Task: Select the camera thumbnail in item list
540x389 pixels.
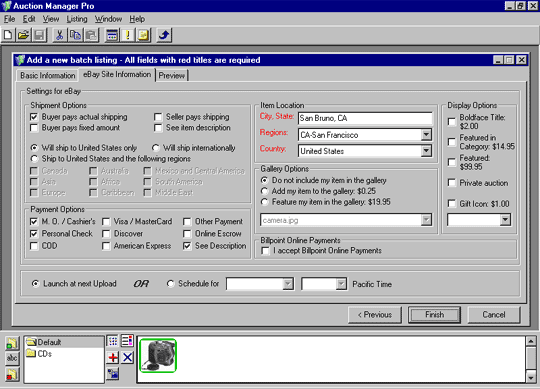Action: tap(158, 356)
